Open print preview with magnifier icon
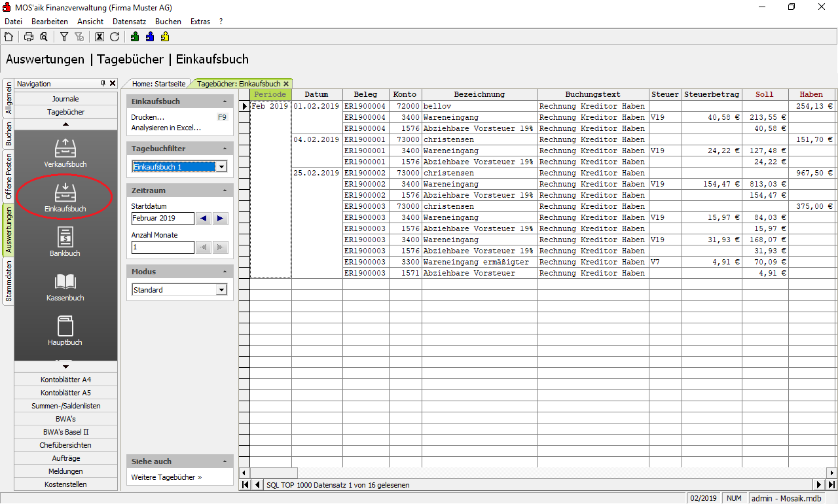This screenshot has width=838, height=504. (44, 37)
